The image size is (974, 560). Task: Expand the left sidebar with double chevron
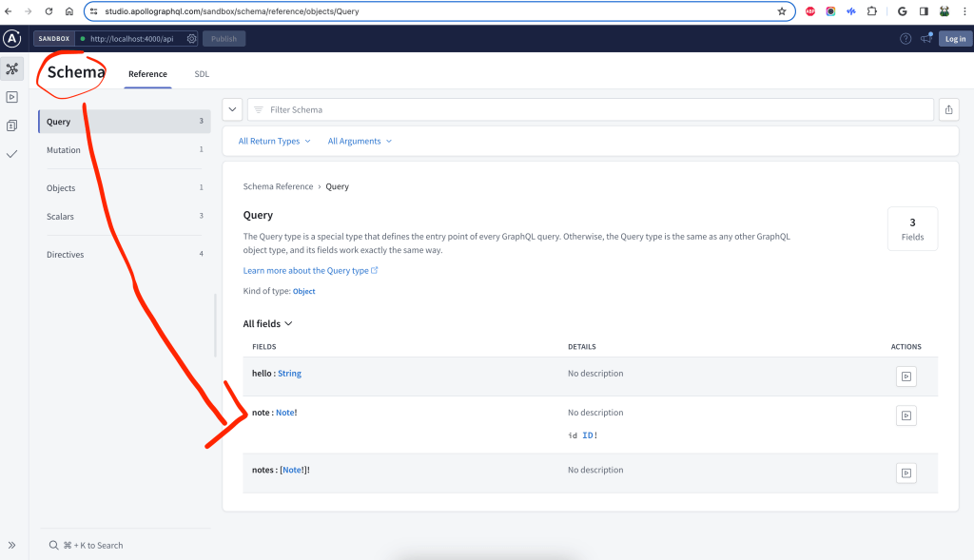[x=12, y=545]
